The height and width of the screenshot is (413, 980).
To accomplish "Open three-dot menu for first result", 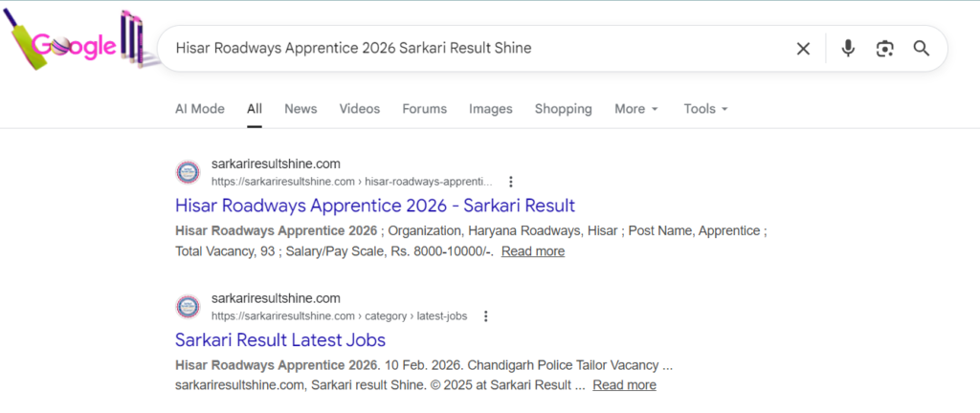I will (511, 182).
